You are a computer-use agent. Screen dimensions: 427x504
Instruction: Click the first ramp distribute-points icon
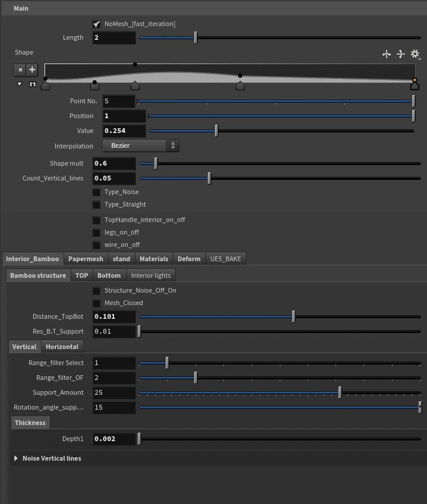click(x=387, y=54)
